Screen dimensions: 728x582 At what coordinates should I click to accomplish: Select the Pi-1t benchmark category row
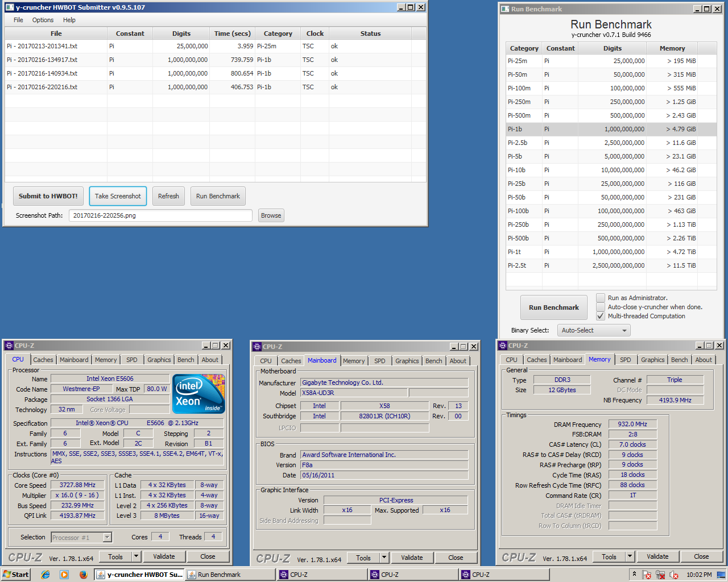(x=611, y=252)
